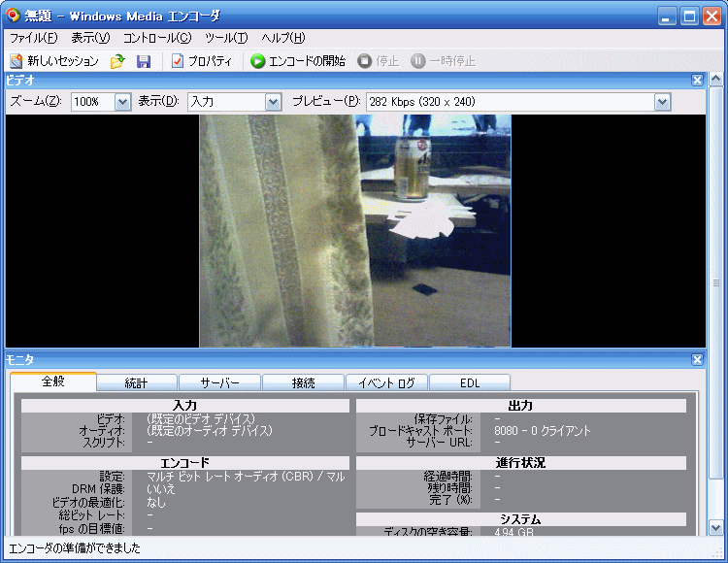The width and height of the screenshot is (728, 563).
Task: Switch to the Statistics (統計) tab
Action: (136, 382)
